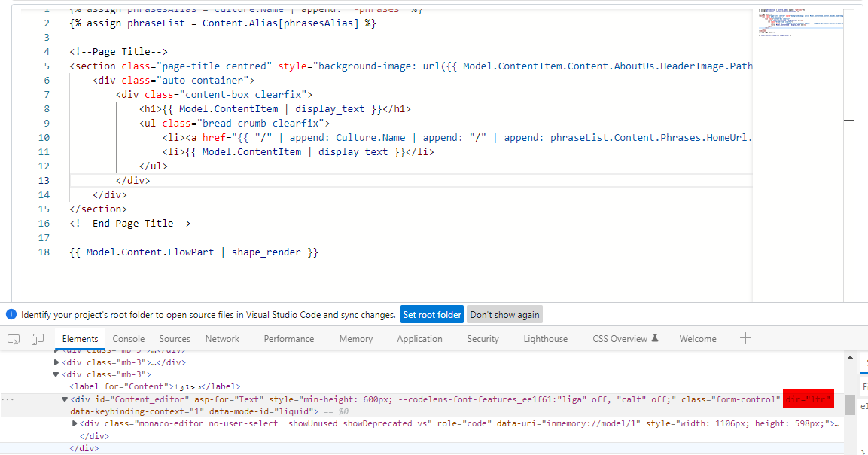Click the ellipsis beside the Content_editor div

click(x=6, y=399)
